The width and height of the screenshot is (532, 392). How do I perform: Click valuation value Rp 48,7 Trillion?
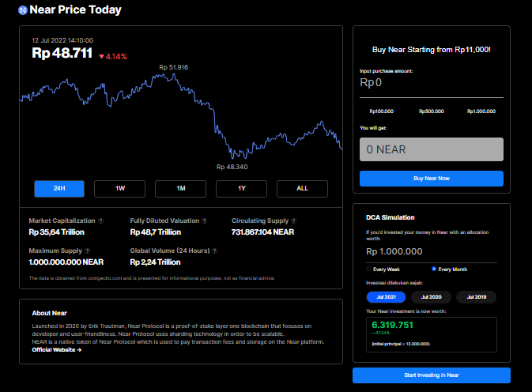tap(156, 232)
